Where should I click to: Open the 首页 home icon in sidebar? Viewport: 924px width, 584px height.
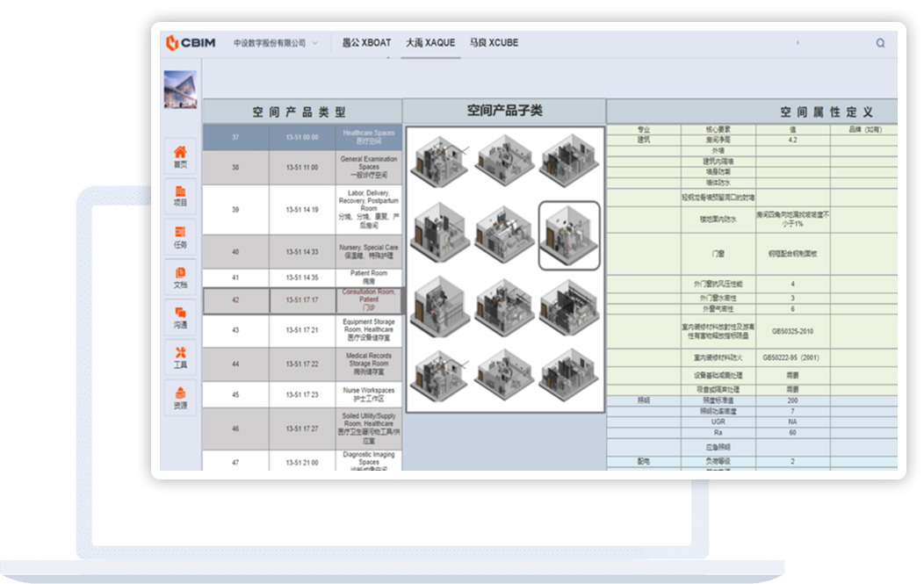click(x=180, y=156)
